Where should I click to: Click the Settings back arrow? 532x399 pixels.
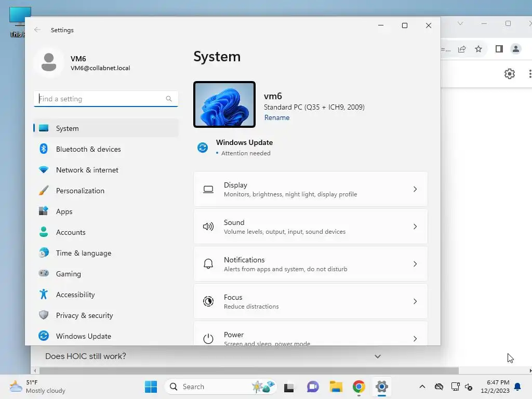37,30
